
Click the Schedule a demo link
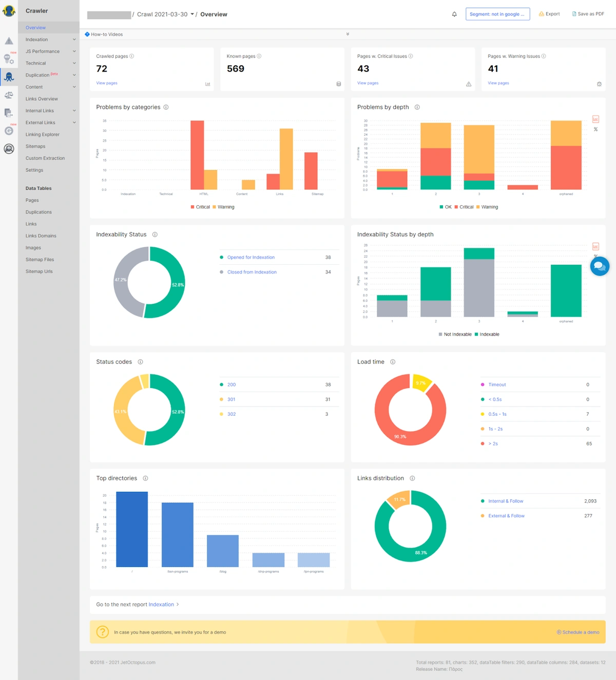pos(577,632)
